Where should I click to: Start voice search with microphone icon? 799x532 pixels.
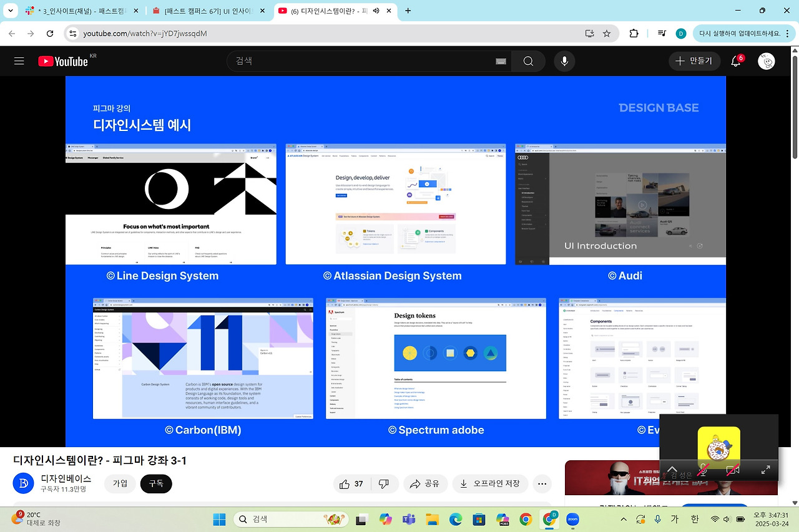click(565, 61)
